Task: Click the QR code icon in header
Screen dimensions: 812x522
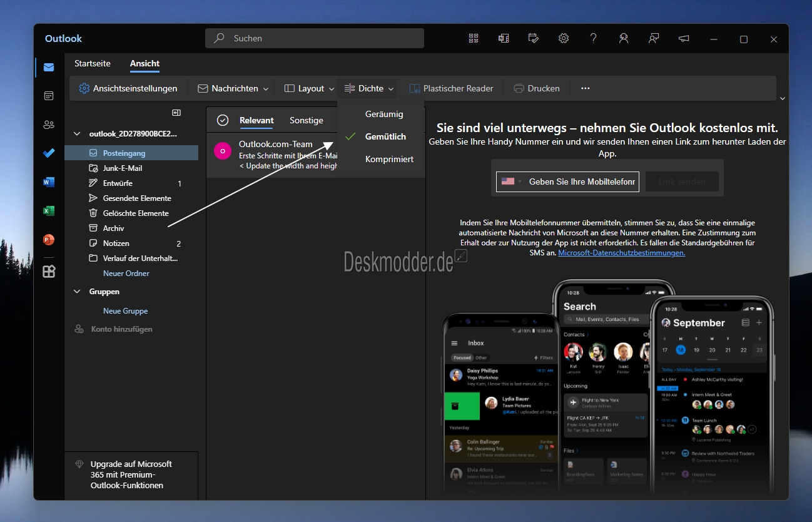Action: [474, 38]
